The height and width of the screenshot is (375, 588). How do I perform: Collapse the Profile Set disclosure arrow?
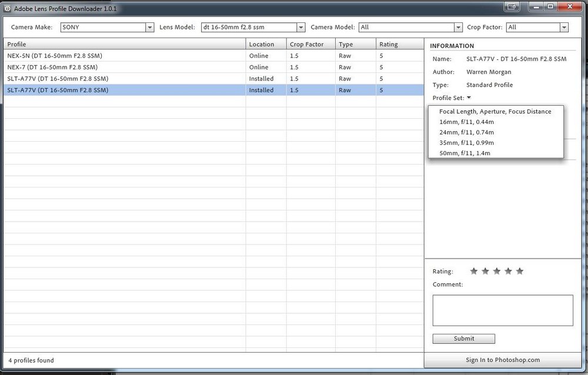point(469,98)
